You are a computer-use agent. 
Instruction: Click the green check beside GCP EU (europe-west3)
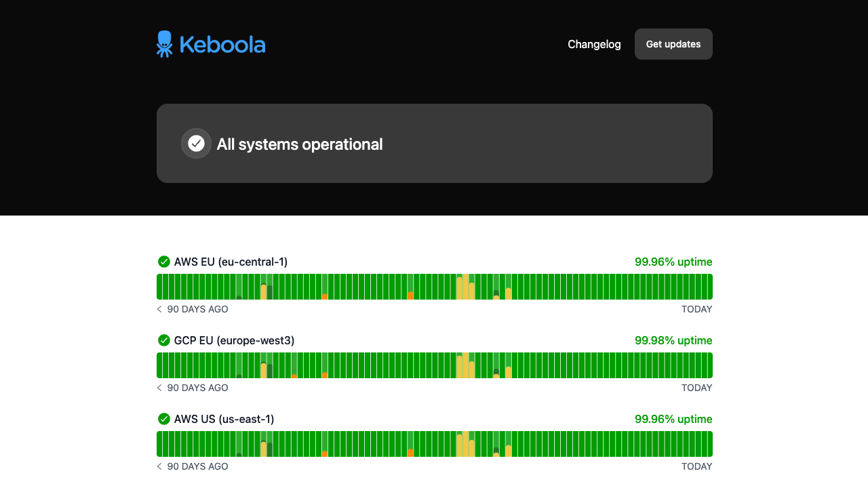163,340
